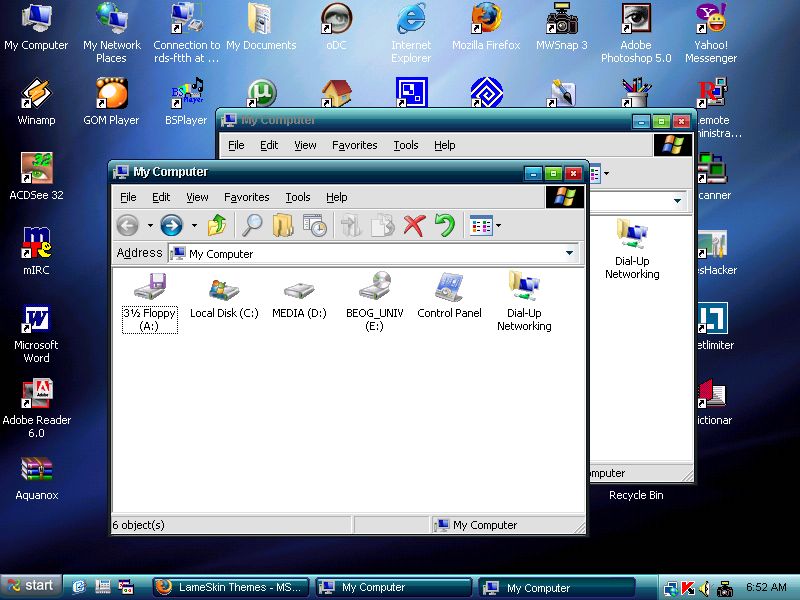800x600 pixels.
Task: Switch to second My Computer taskbar button
Action: 556,587
